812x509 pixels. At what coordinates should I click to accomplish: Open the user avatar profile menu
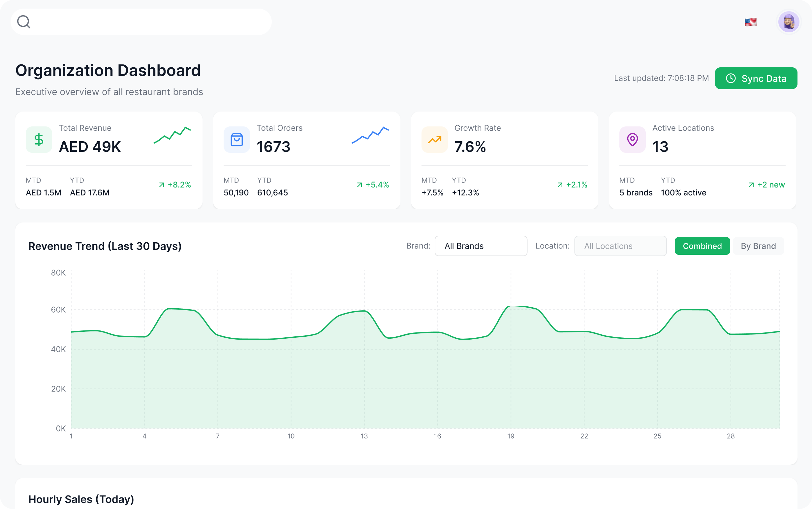(789, 22)
